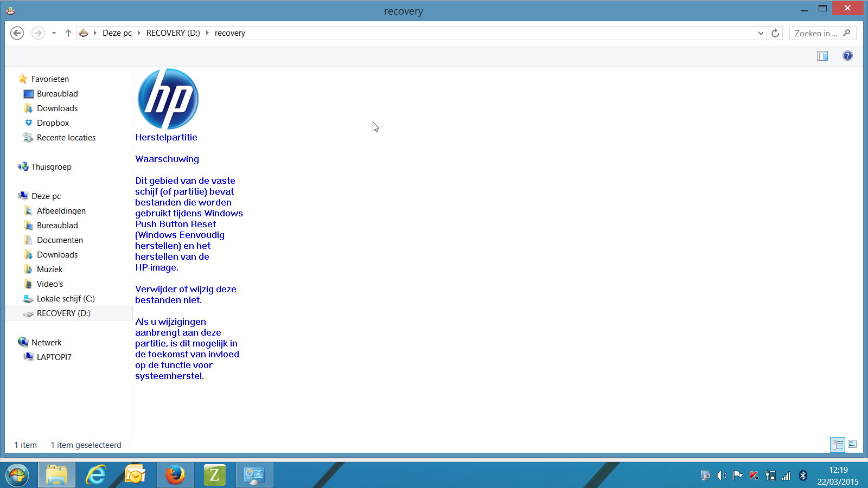Click the Bluetooth tray icon
Image resolution: width=868 pixels, height=488 pixels.
click(x=803, y=476)
